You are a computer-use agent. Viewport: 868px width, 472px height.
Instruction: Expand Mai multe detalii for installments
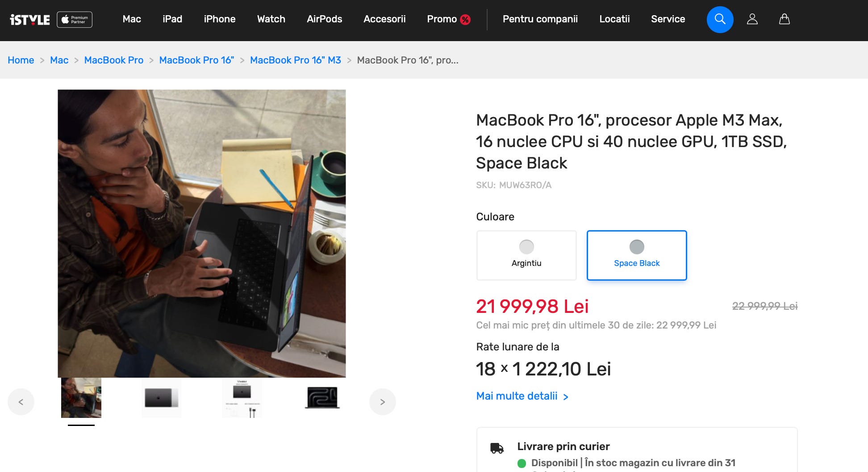tap(522, 396)
